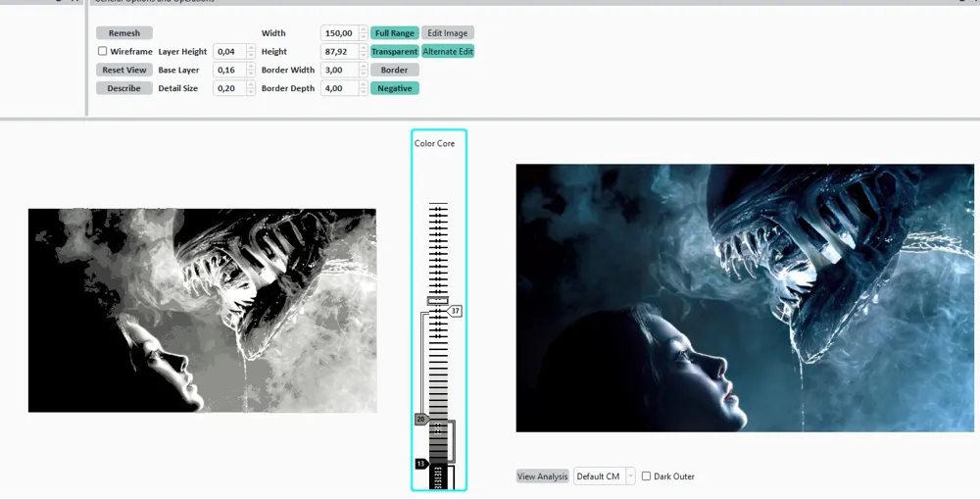Toggle the Full Range option
The image size is (980, 500).
point(394,33)
